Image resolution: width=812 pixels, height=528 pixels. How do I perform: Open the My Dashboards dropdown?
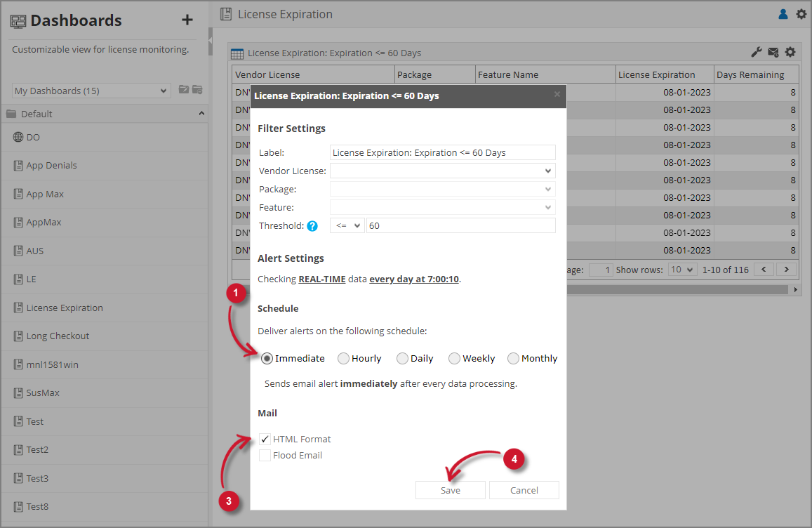pyautogui.click(x=91, y=91)
